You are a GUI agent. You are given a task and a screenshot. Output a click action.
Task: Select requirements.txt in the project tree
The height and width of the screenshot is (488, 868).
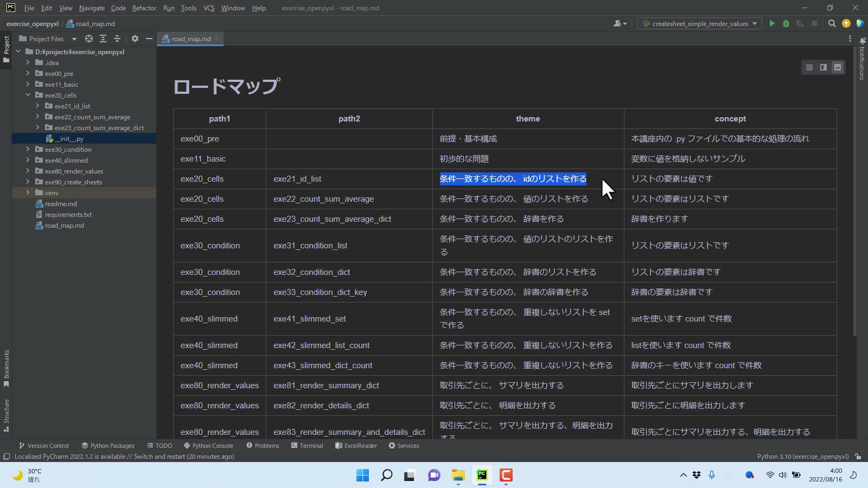tap(68, 215)
